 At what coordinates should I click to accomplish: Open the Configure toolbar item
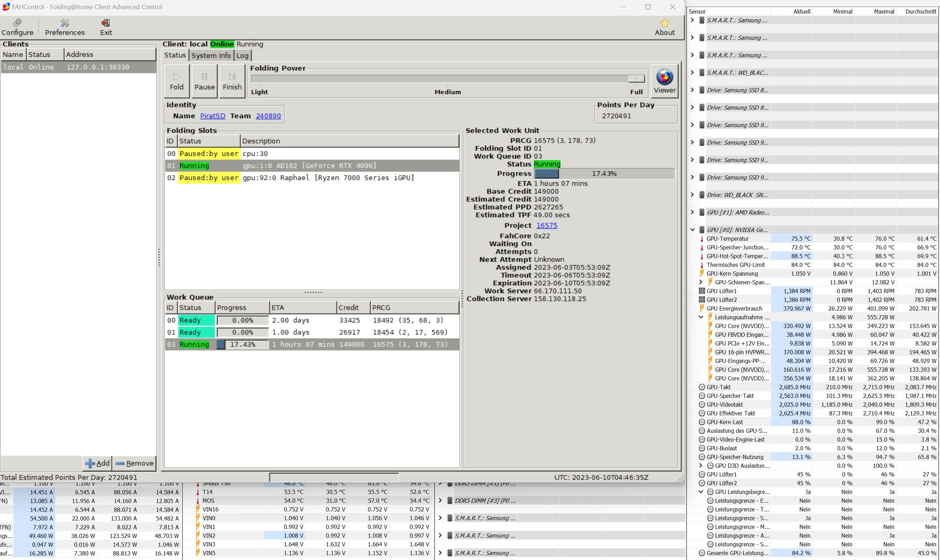tap(17, 28)
